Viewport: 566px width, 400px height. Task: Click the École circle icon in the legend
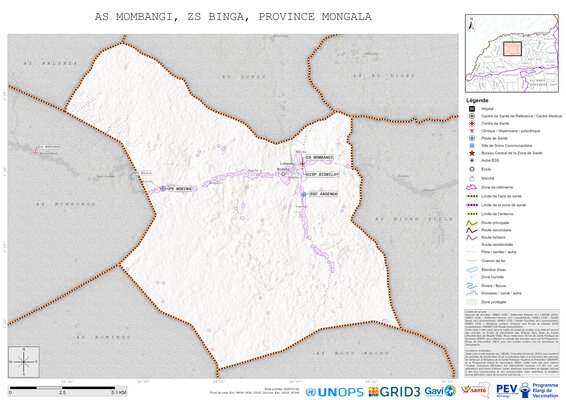click(471, 169)
